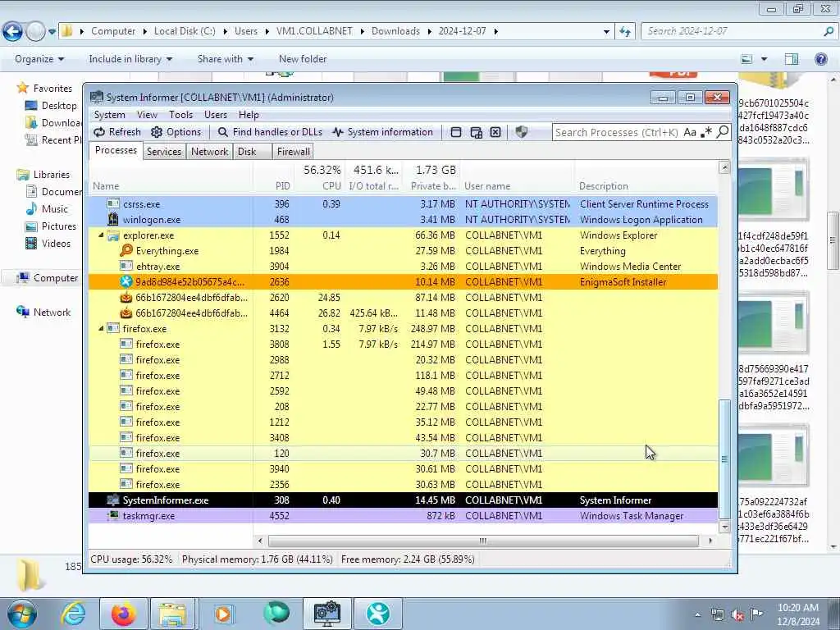Click Physical memory in status bar
The image size is (840, 630).
(x=257, y=559)
